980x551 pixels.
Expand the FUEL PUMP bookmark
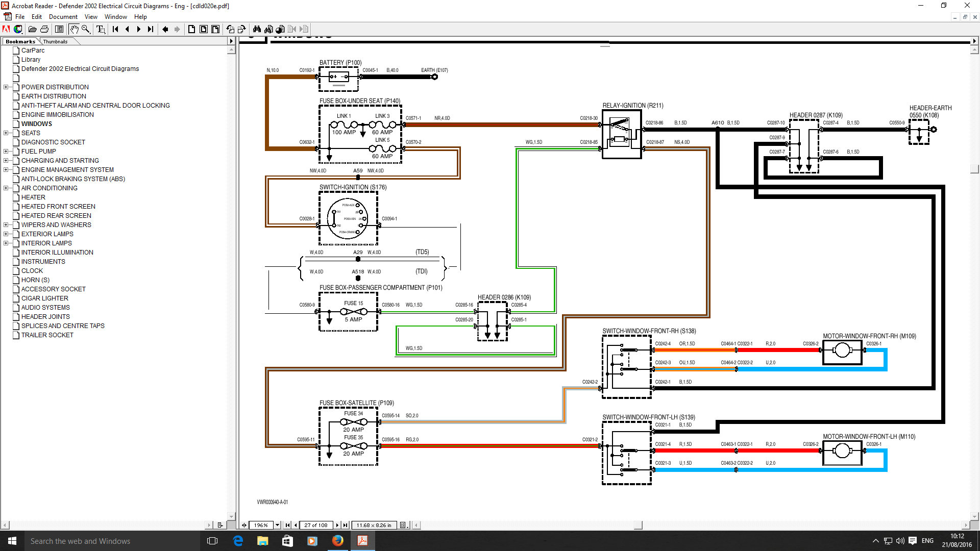coord(6,152)
